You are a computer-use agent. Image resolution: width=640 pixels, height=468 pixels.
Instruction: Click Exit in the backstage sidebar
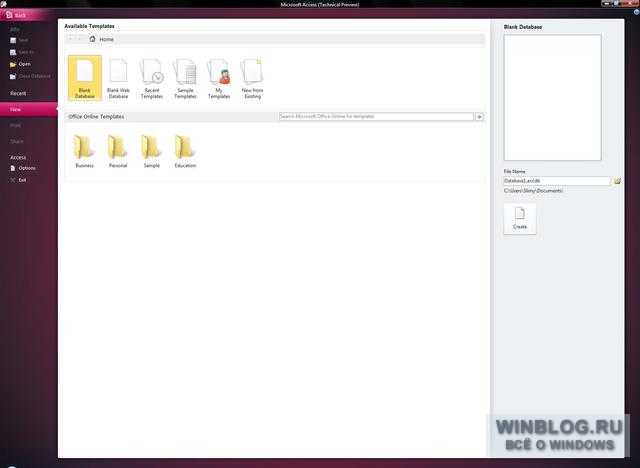tap(18, 180)
